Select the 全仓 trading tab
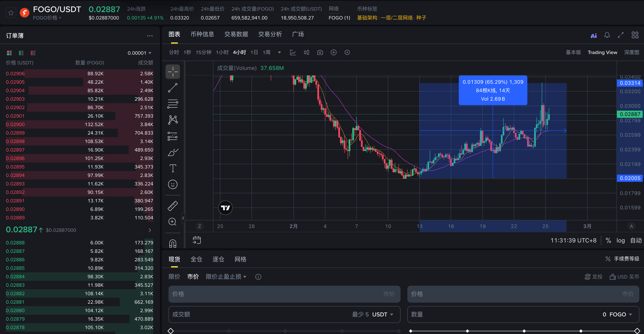 196,259
